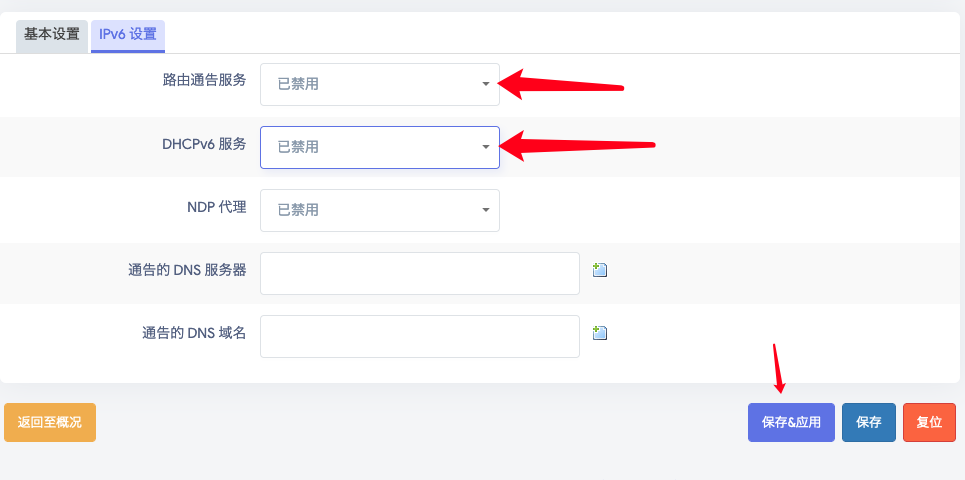Click the add icon beside 通告的 DNS 服务器

pyautogui.click(x=600, y=270)
